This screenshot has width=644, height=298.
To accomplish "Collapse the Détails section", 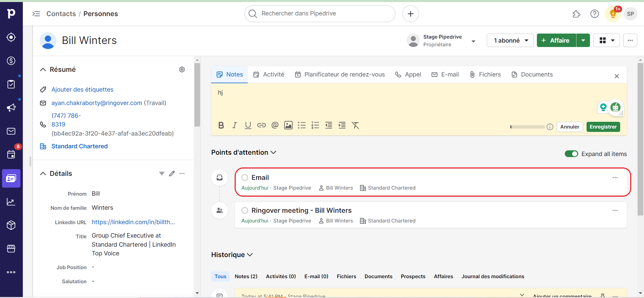I will pos(43,173).
